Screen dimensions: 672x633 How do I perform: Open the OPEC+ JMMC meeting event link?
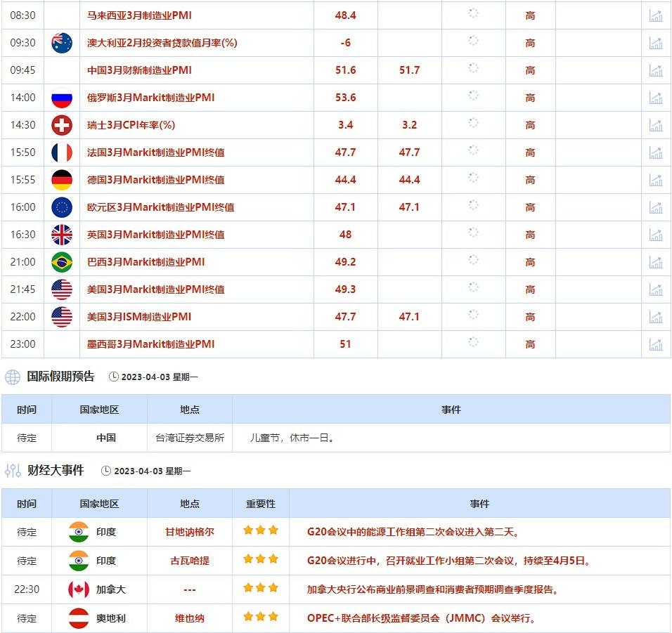tap(422, 619)
